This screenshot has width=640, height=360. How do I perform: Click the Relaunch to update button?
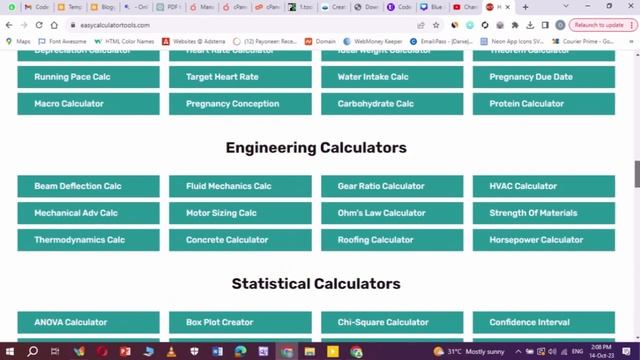[x=602, y=25]
